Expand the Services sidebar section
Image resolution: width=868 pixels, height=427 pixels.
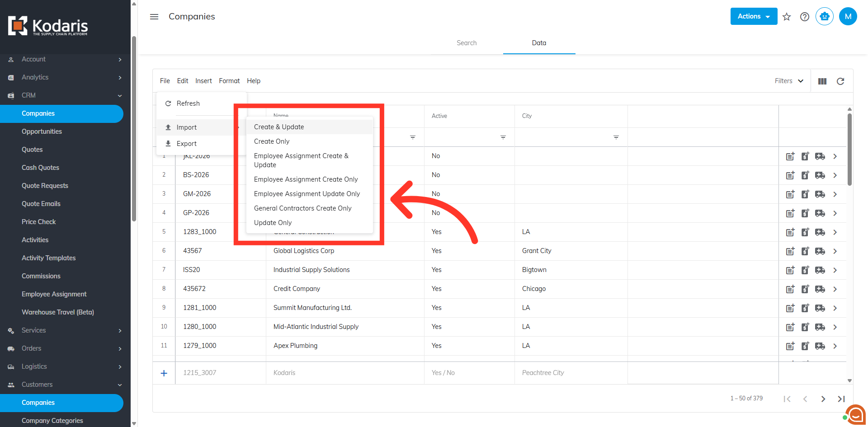[x=65, y=330]
